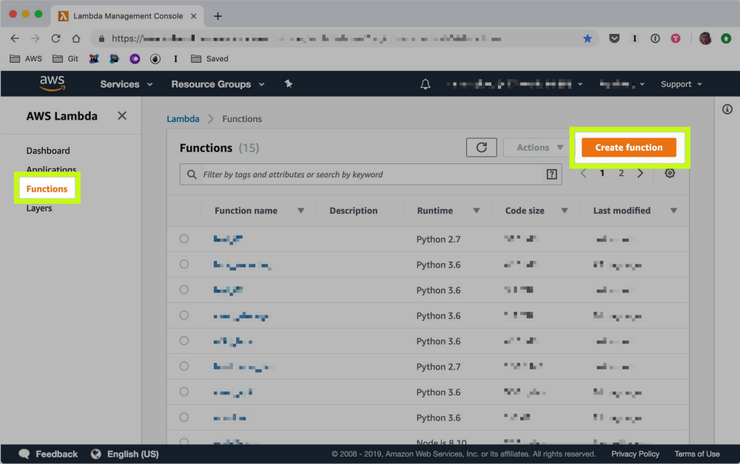Select the second row Python 3.6 radio button
Viewport: 740px width, 464px height.
[184, 265]
